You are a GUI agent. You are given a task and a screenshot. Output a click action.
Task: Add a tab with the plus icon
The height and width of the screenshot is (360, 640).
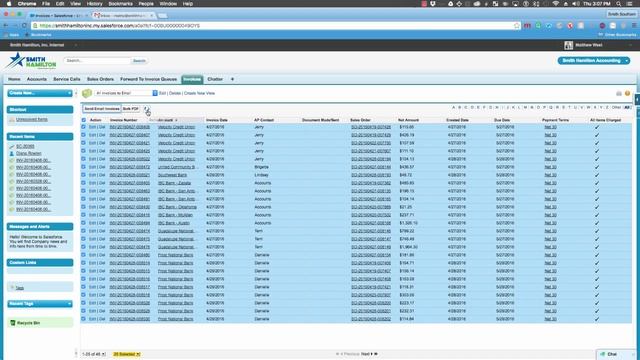click(233, 79)
